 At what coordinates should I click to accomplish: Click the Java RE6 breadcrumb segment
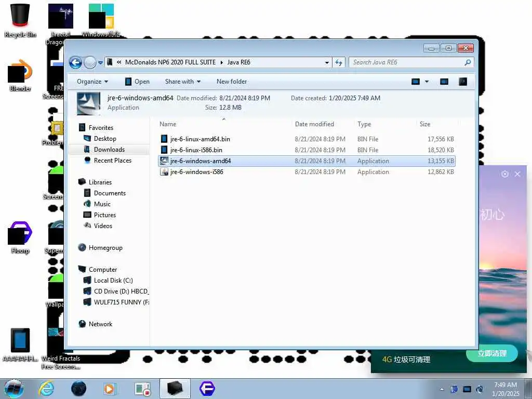tap(238, 62)
